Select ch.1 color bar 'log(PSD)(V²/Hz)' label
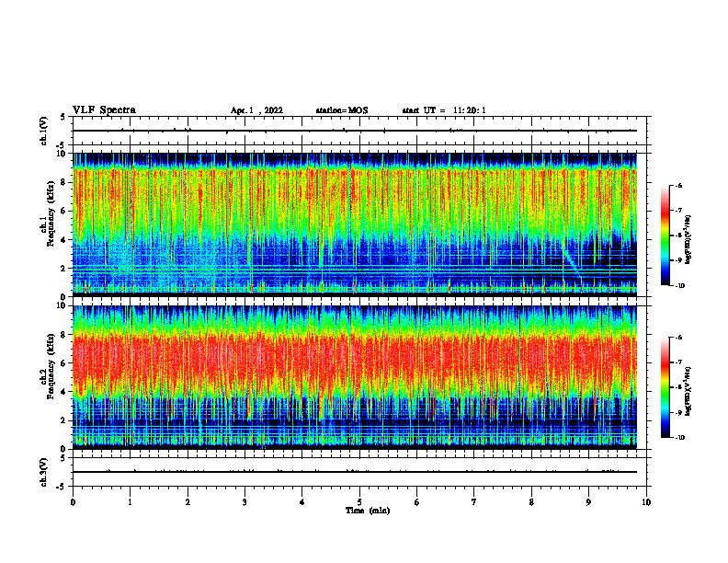This screenshot has width=728, height=563. coord(688,240)
